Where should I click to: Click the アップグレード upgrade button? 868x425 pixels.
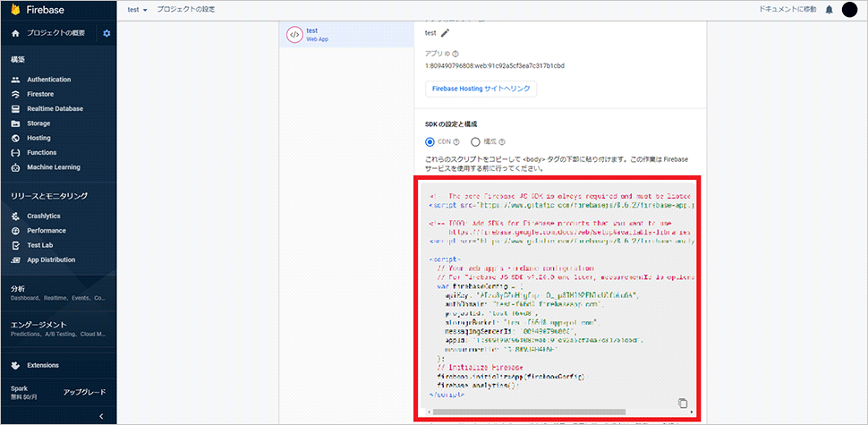(84, 393)
